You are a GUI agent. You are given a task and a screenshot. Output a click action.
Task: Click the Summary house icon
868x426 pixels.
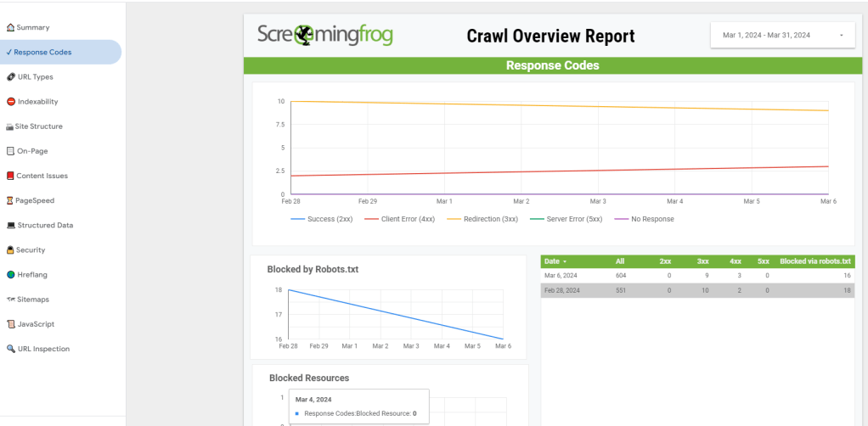point(10,28)
